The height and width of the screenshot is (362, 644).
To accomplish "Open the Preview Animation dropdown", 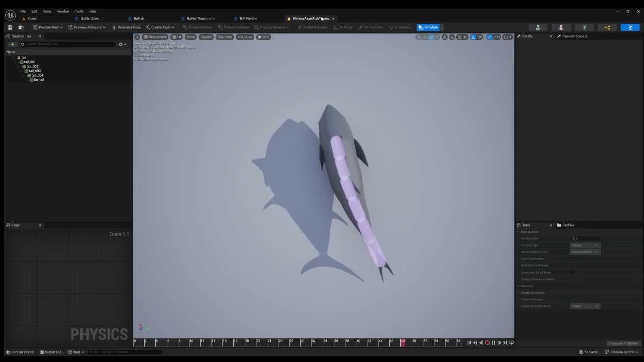I will [x=87, y=27].
